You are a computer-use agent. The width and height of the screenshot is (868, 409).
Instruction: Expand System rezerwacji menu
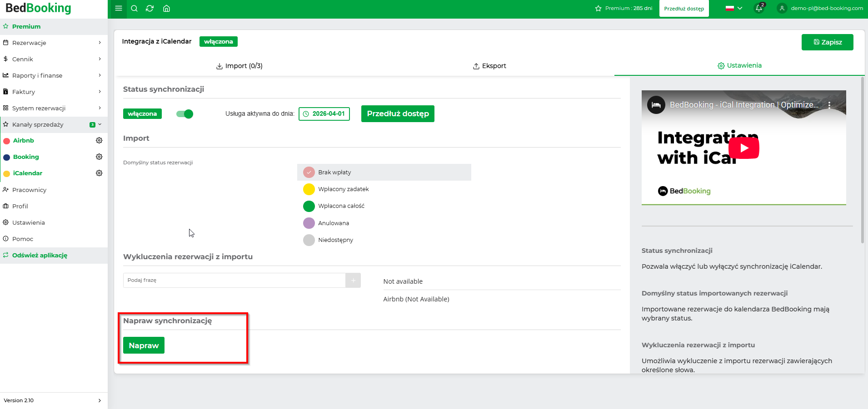[x=54, y=108]
